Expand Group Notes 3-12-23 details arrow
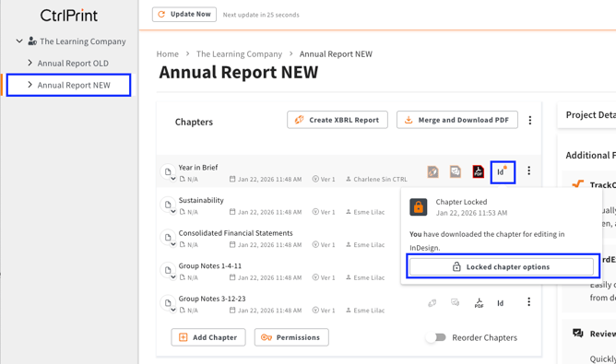The height and width of the screenshot is (364, 616). 172,310
